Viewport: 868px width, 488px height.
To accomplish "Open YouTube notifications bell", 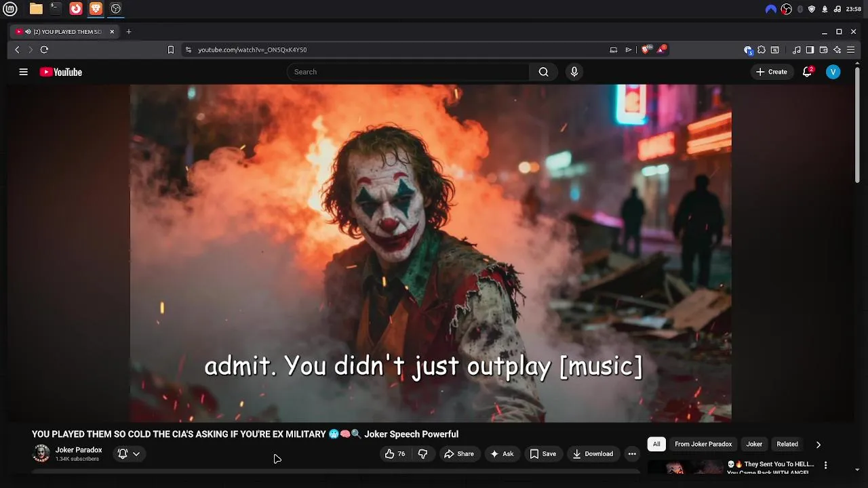I will pyautogui.click(x=807, y=72).
